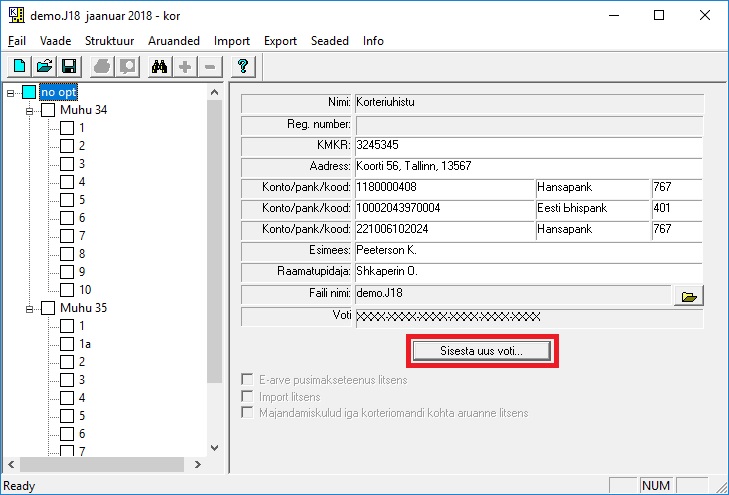Tick checkbox for apartment 10 under Muhu 34
Image resolution: width=729 pixels, height=495 pixels.
point(67,290)
